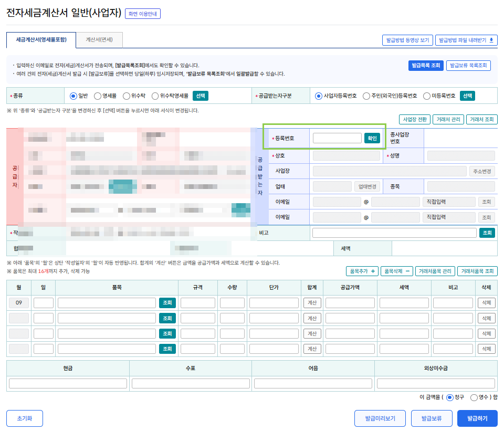The image size is (504, 431).
Task: Click 조회 in second item row
Action: click(x=167, y=318)
